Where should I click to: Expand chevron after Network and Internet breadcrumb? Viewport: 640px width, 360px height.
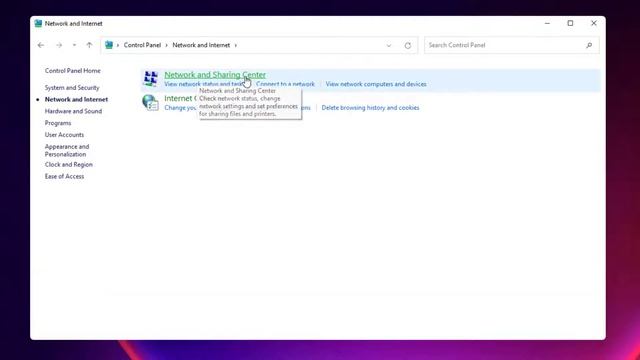[x=236, y=45]
